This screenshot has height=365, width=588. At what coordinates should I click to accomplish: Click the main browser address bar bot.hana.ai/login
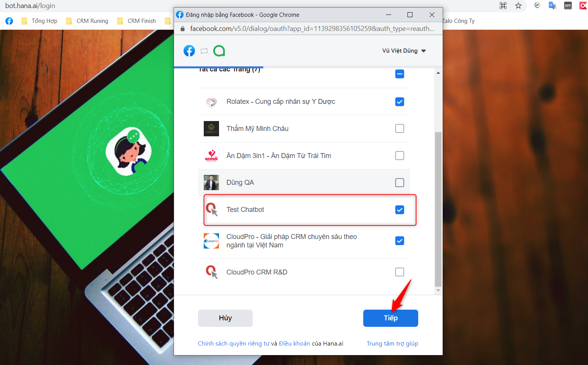click(x=30, y=6)
